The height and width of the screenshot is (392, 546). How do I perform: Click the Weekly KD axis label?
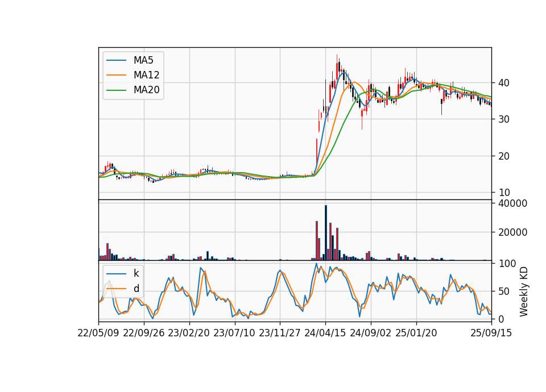click(x=524, y=291)
